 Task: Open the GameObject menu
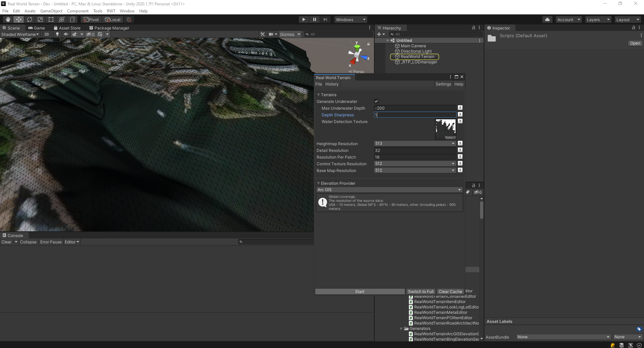pos(51,11)
